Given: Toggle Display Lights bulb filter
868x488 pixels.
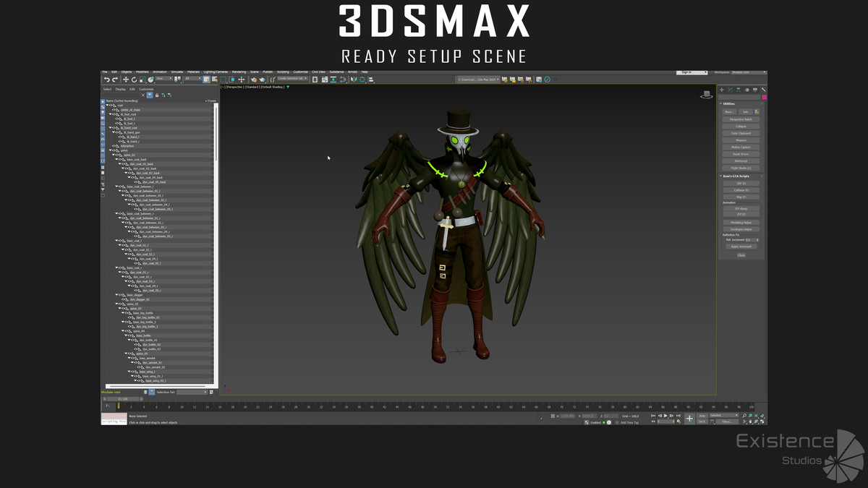Looking at the screenshot, I should coord(103,112).
